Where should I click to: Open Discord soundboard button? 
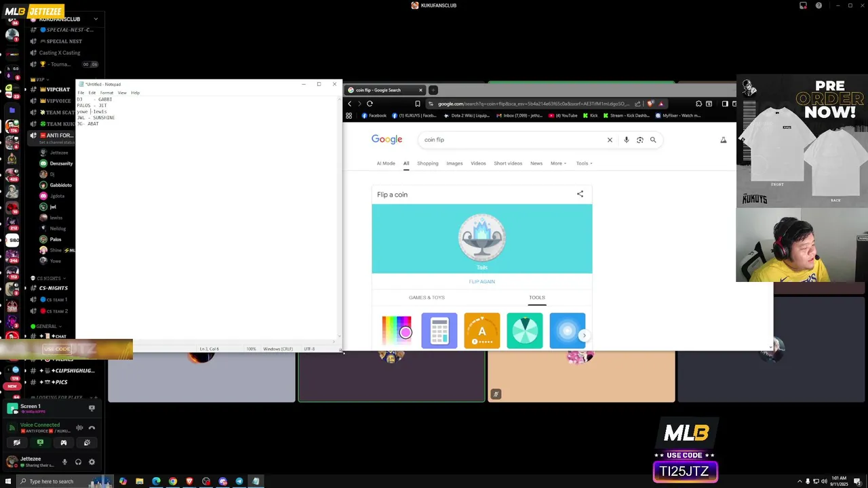87,443
